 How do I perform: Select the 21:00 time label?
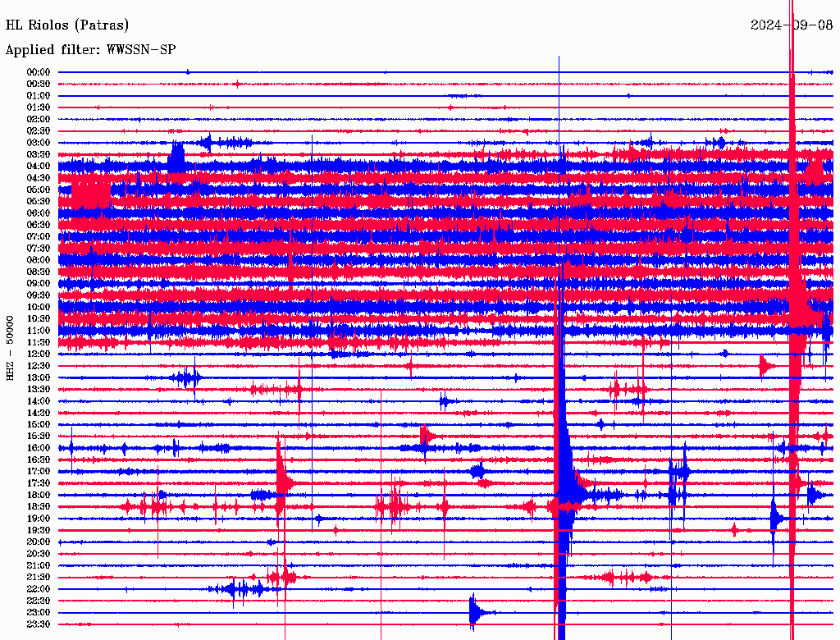click(39, 565)
